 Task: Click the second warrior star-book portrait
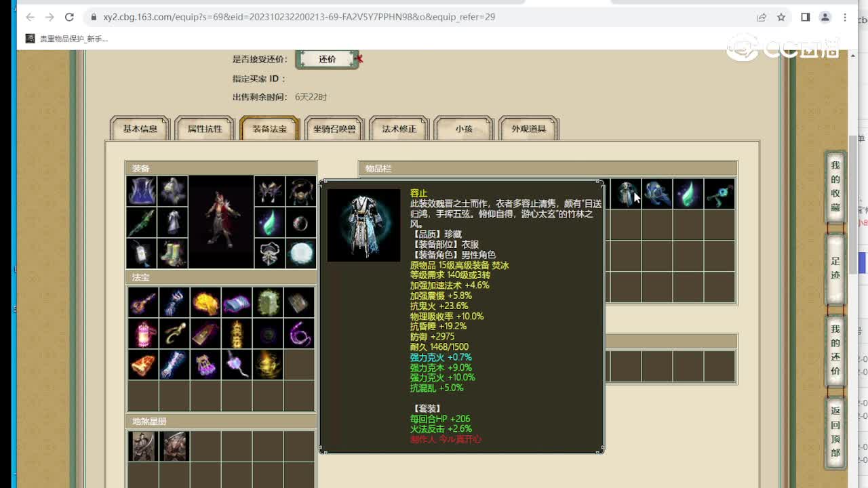click(x=174, y=446)
